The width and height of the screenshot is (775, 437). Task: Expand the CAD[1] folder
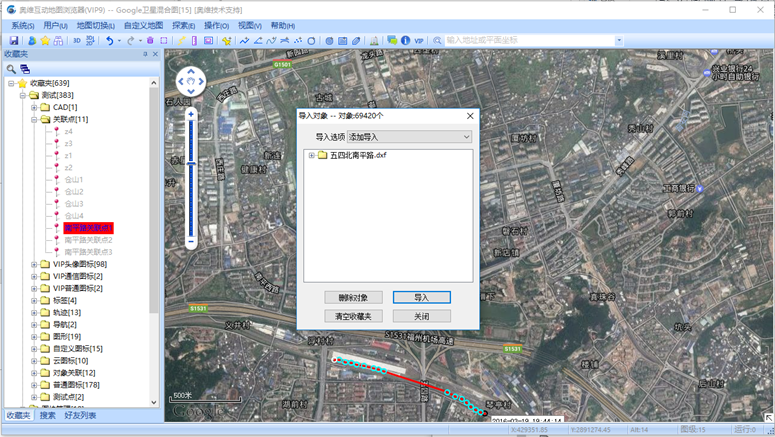click(34, 107)
